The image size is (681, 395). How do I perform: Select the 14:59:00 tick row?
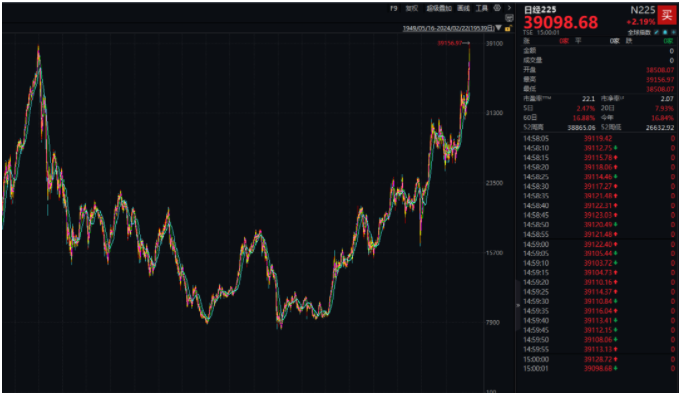[x=598, y=244]
